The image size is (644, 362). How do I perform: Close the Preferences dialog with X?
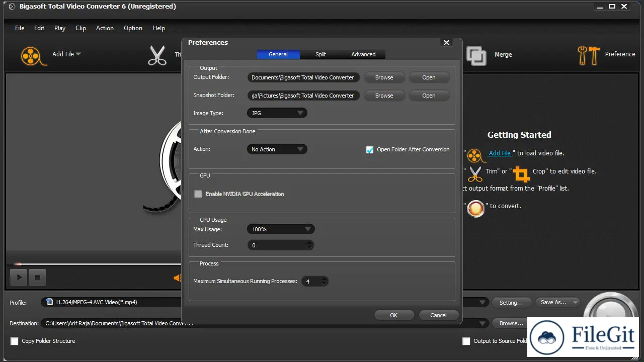pyautogui.click(x=446, y=42)
